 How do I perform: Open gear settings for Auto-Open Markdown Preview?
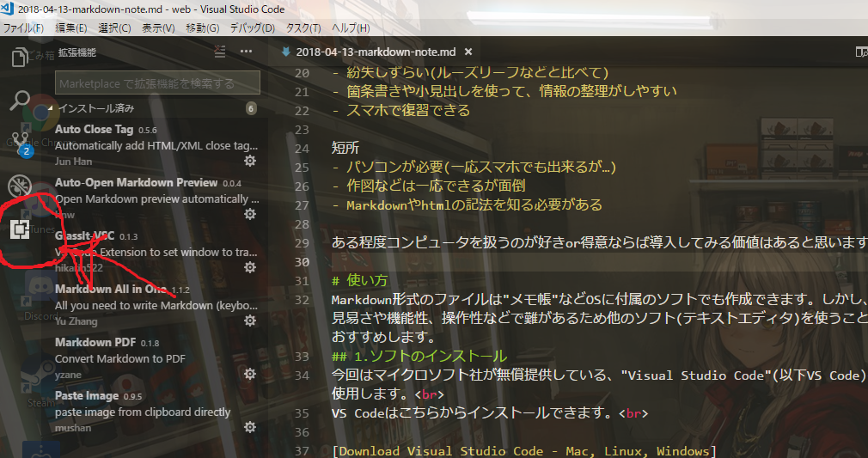pos(250,214)
